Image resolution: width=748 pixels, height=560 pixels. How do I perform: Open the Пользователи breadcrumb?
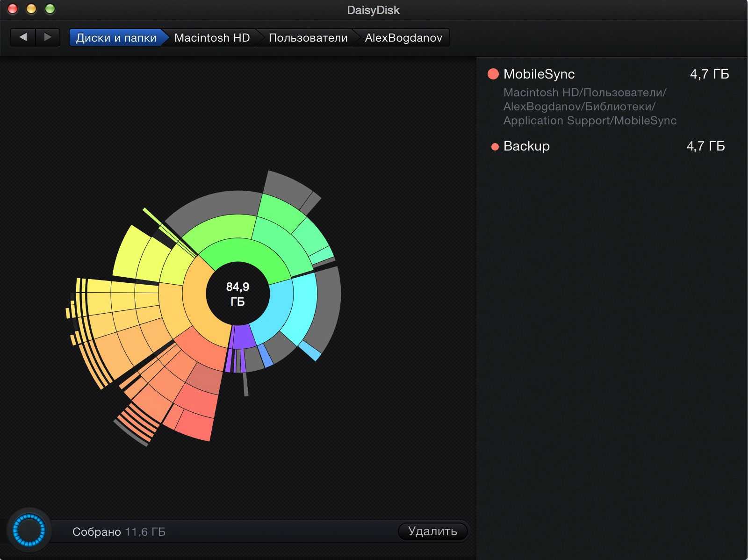tap(308, 38)
